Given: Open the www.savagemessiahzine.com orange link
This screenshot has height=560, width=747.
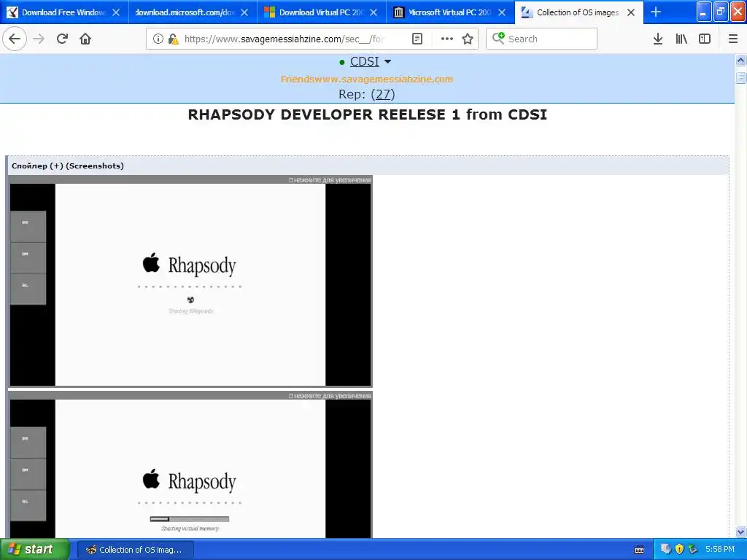Looking at the screenshot, I should [x=367, y=79].
